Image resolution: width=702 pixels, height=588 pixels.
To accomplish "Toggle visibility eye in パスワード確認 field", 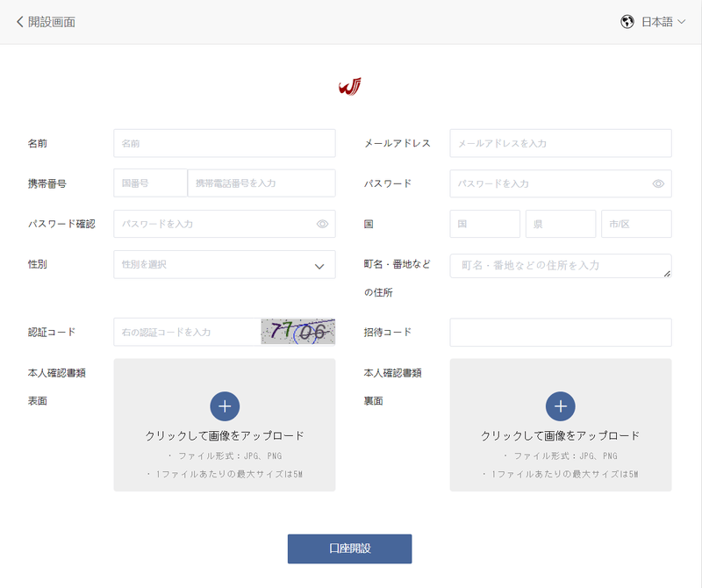I will [322, 224].
